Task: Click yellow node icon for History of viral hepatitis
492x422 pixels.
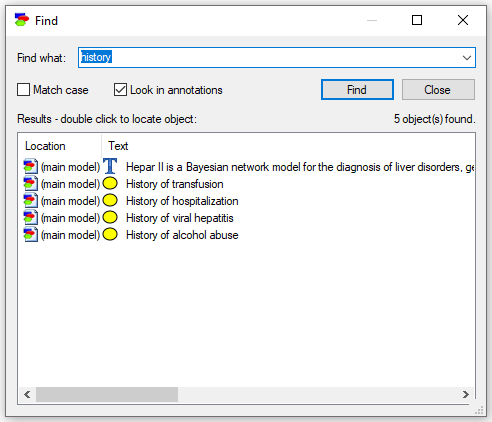Action: (110, 217)
